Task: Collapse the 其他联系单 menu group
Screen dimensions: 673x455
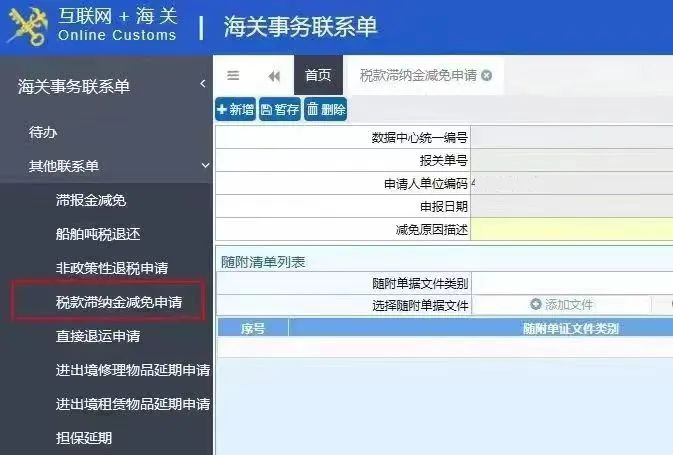Action: (x=206, y=165)
